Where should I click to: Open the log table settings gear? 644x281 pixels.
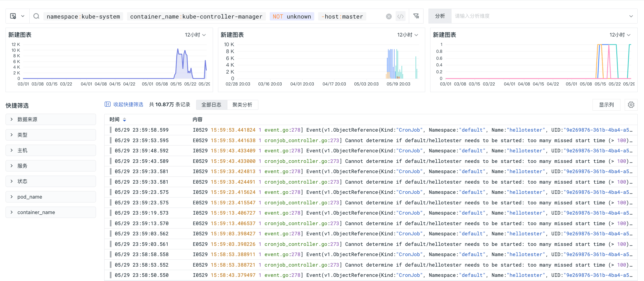(x=631, y=105)
